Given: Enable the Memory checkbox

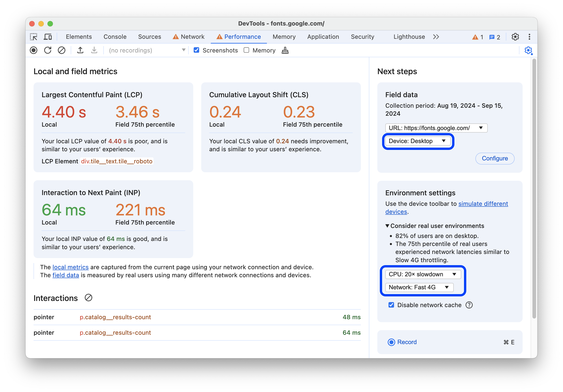Looking at the screenshot, I should click(x=247, y=50).
